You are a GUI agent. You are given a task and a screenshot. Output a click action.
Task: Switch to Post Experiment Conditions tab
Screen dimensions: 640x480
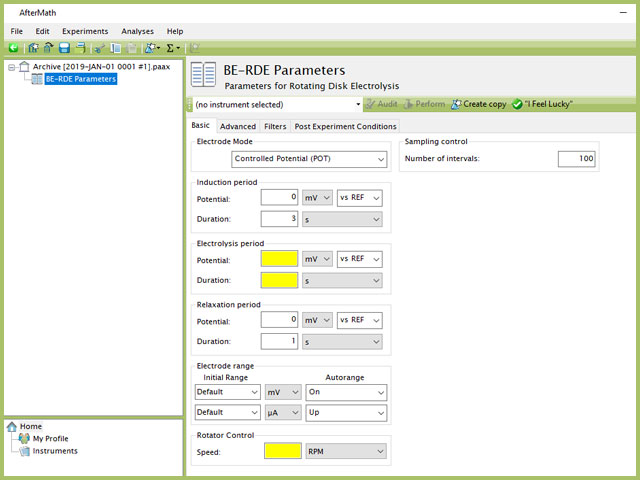345,127
